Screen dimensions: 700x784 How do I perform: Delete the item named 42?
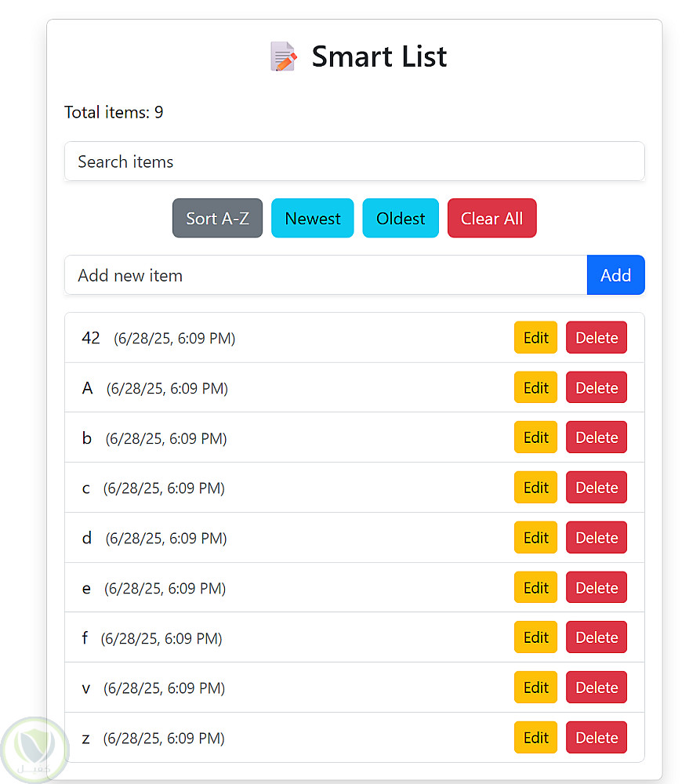click(597, 338)
